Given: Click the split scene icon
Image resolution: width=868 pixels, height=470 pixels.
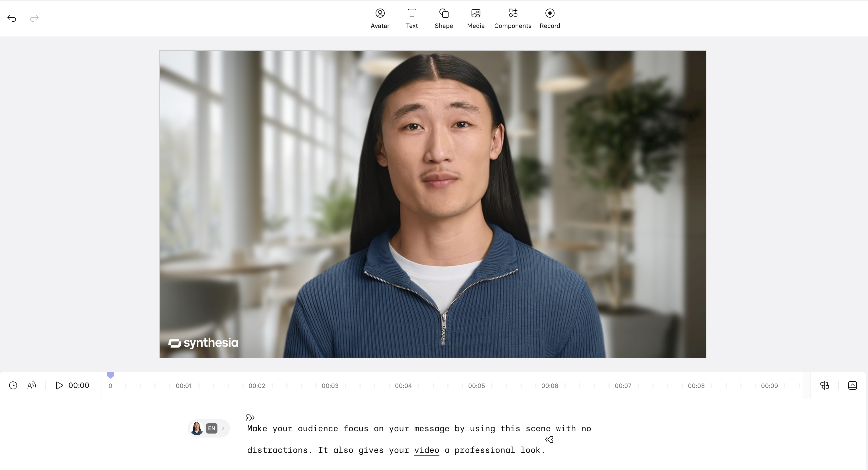Looking at the screenshot, I should 824,385.
